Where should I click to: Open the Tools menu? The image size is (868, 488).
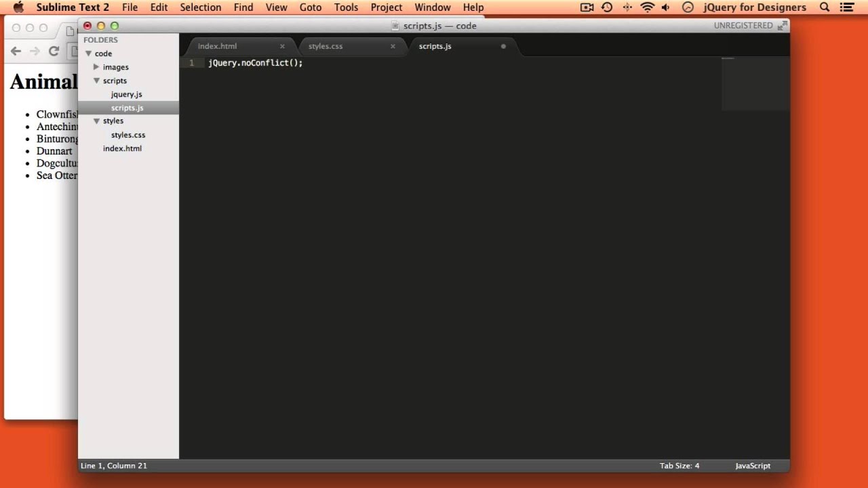[x=346, y=7]
